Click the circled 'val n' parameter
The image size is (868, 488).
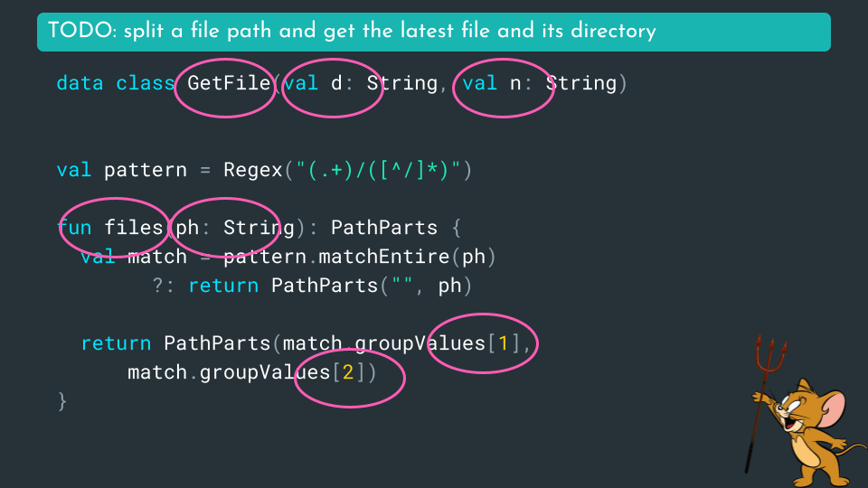492,84
